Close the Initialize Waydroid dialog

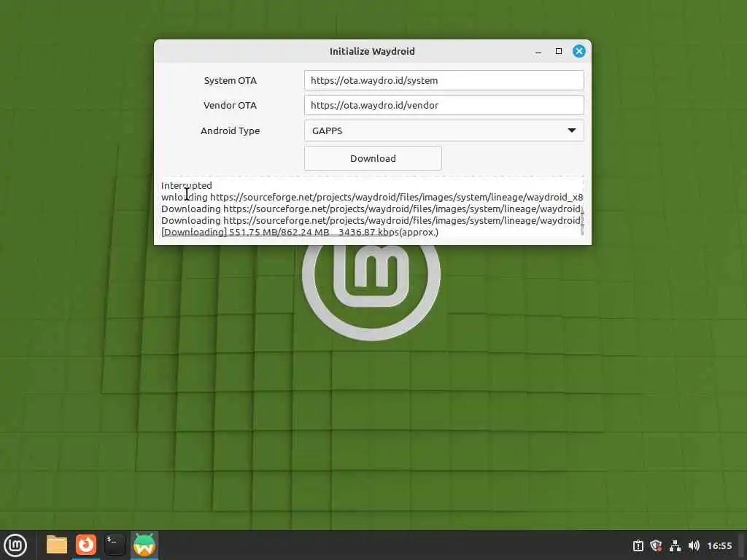pos(578,51)
